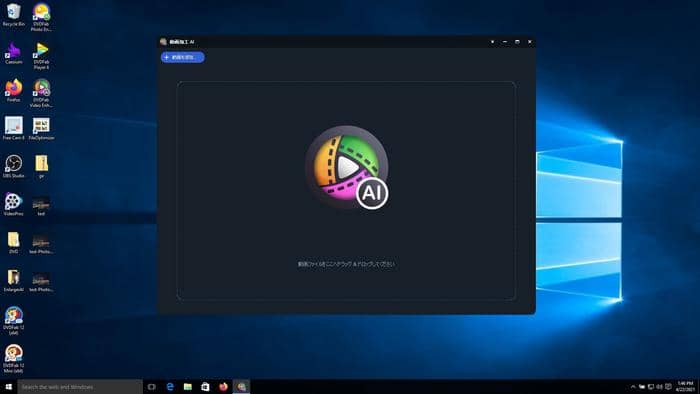
Task: Select the 'test' video file on desktop
Action: [41, 207]
